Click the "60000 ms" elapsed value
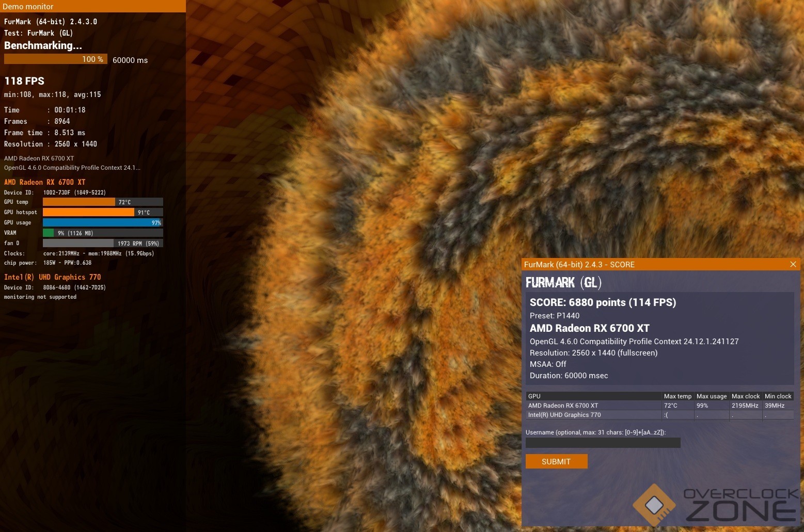 pos(130,60)
